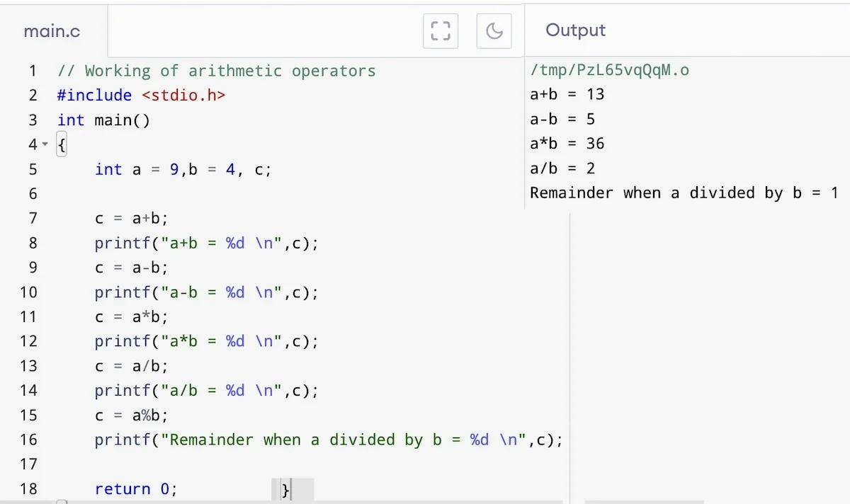This screenshot has width=850, height=504.
Task: Click the output result 'a+b = 13'
Action: pos(567,94)
